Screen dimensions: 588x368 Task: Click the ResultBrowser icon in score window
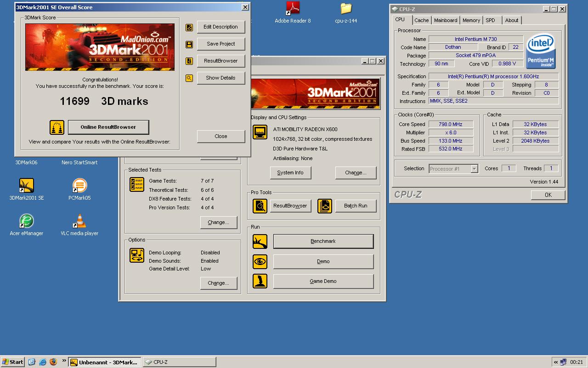[189, 61]
